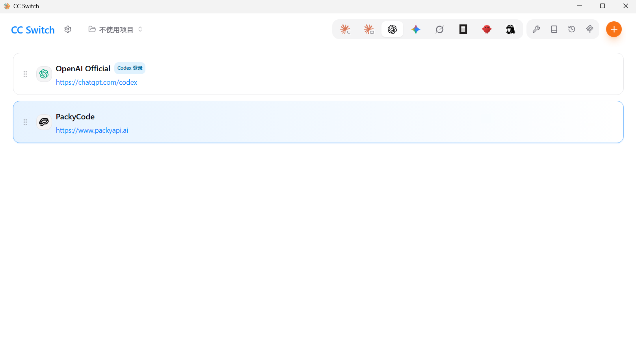Viewport: 636px width, 364px height.
Task: Open the clock history panel
Action: 572,29
